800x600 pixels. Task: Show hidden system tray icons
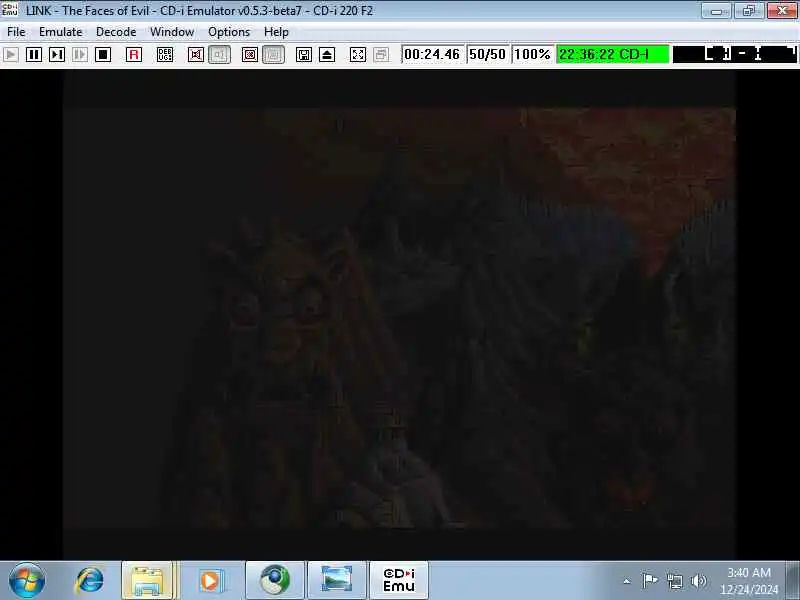point(627,581)
